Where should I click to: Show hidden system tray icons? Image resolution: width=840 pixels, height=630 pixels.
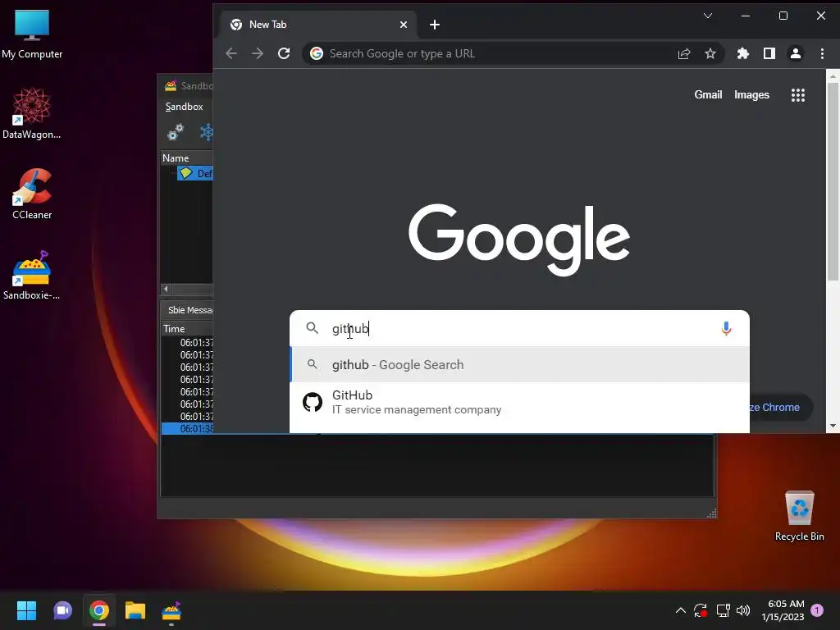click(x=680, y=610)
